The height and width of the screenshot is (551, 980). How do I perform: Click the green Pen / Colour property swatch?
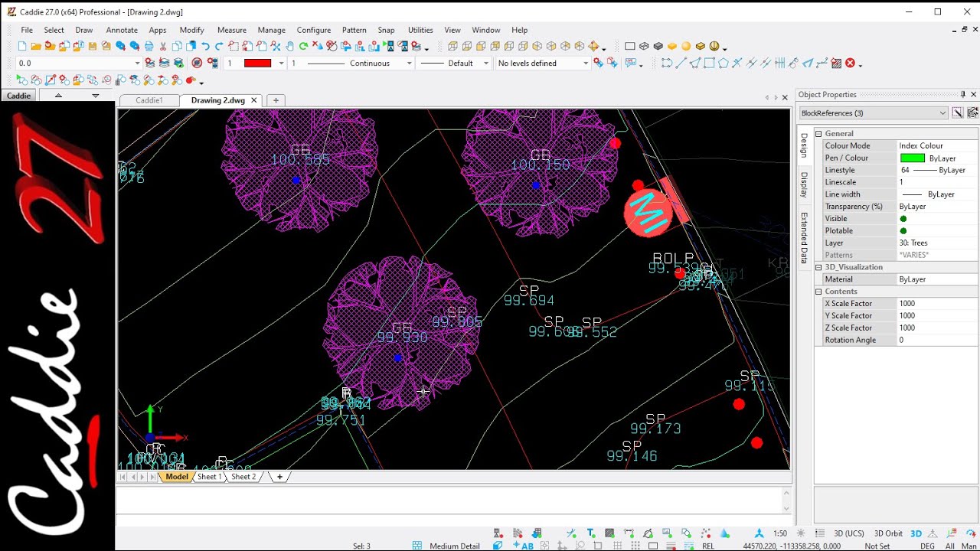(x=912, y=158)
